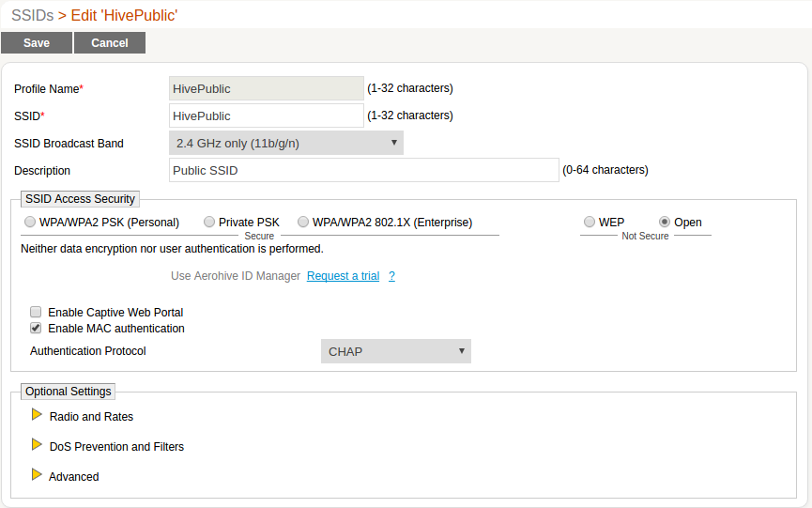Open the Authentication Protocol CHAP dropdown
Viewport: 812px width, 508px height.
(x=395, y=351)
